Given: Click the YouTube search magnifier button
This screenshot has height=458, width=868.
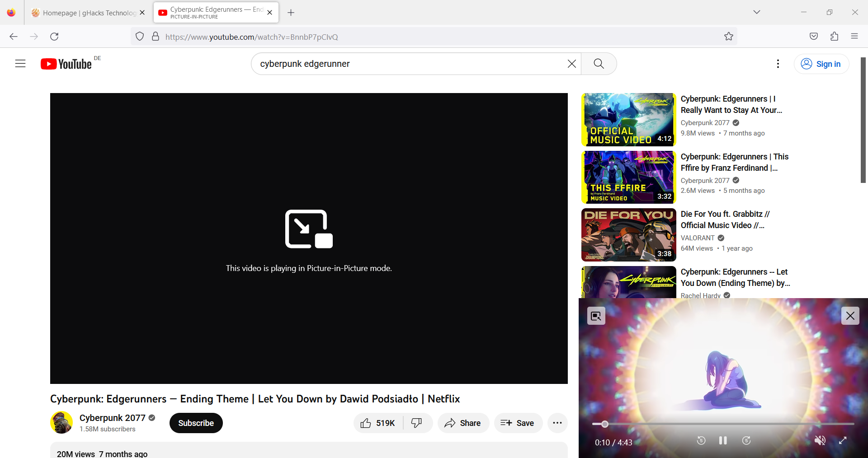Looking at the screenshot, I should point(599,64).
